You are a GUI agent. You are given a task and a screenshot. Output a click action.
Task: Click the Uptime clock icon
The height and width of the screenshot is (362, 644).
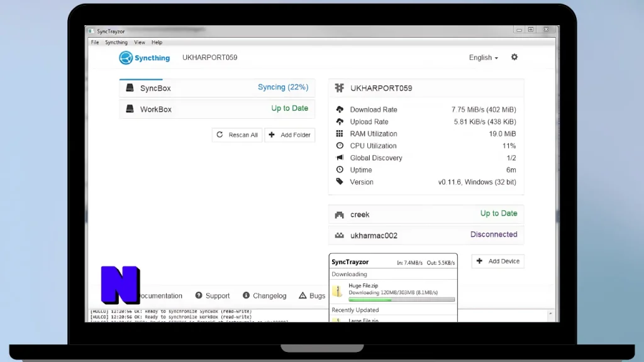pos(340,170)
